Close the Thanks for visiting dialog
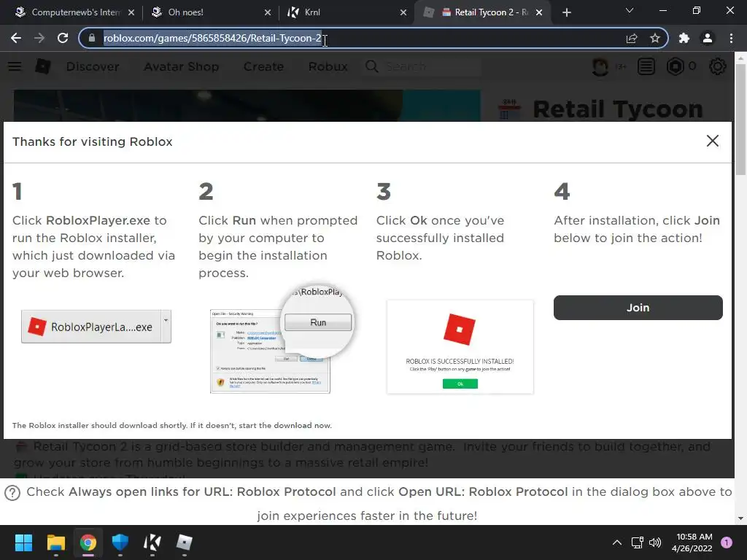The width and height of the screenshot is (747, 560). click(x=713, y=141)
